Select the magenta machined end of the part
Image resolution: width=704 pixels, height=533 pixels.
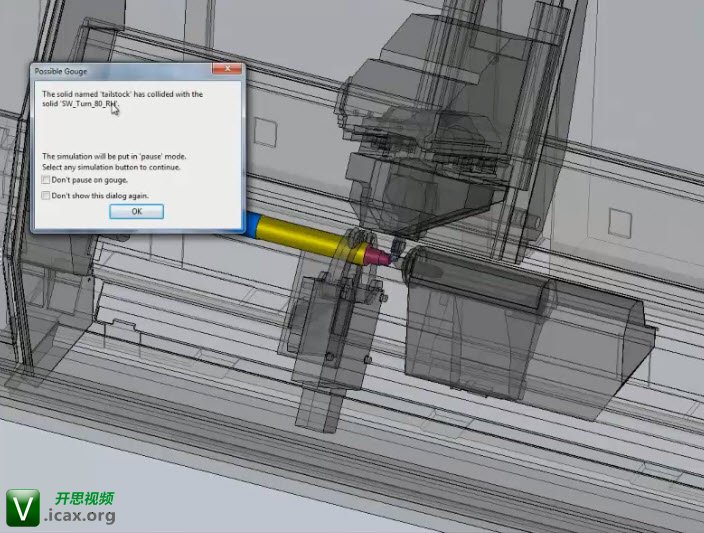coord(377,255)
